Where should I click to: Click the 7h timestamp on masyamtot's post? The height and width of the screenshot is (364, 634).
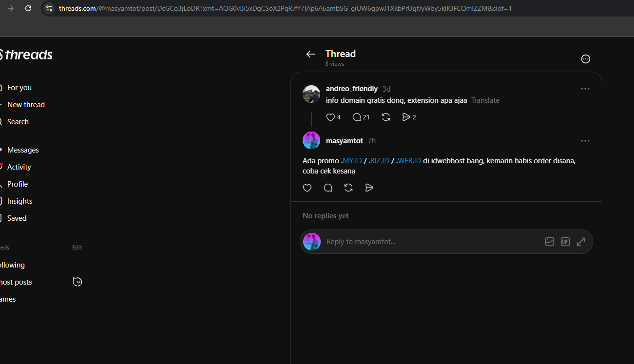[372, 141]
